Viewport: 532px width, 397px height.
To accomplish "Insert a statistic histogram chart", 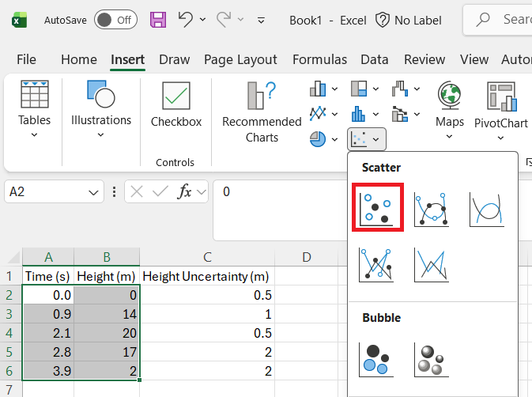I will point(359,114).
